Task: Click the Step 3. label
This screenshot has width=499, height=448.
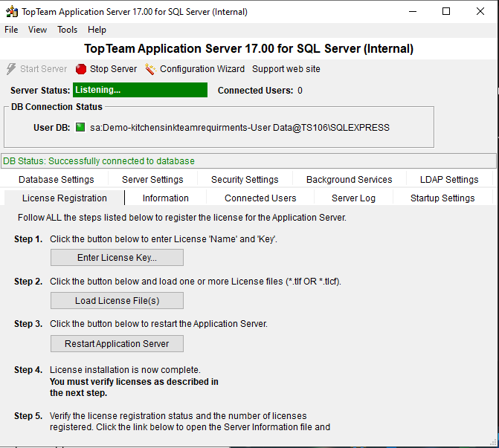Action: (x=28, y=324)
